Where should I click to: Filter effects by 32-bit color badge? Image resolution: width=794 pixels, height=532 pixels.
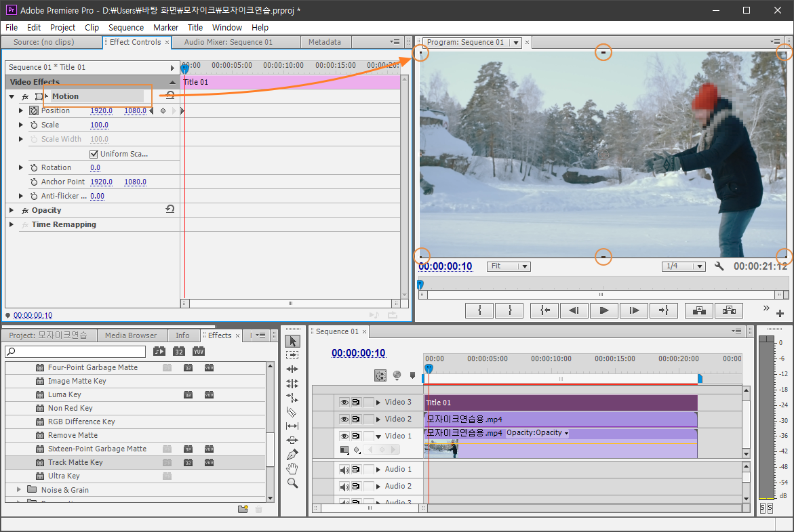pyautogui.click(x=179, y=351)
